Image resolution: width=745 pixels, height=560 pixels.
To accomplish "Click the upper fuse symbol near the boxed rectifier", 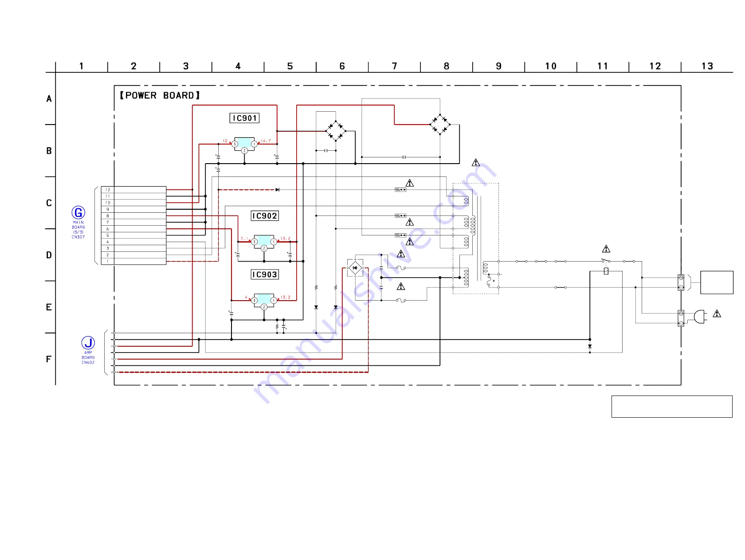I will 401,268.
